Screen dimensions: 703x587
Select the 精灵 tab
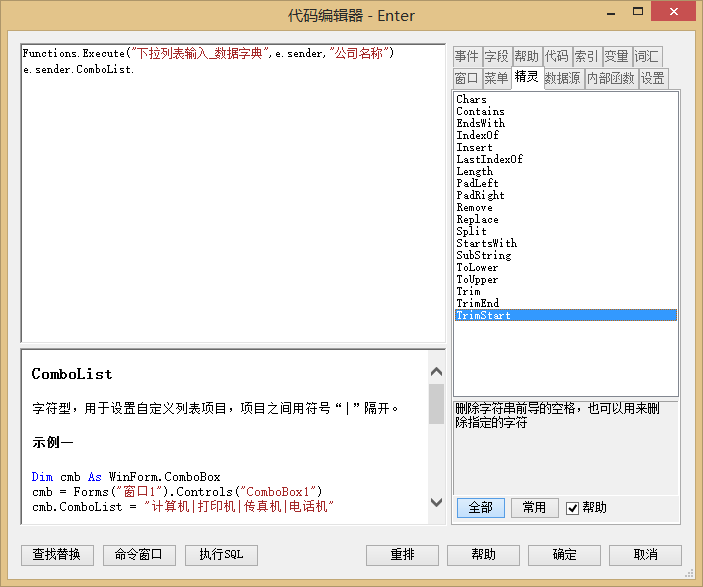[x=527, y=77]
